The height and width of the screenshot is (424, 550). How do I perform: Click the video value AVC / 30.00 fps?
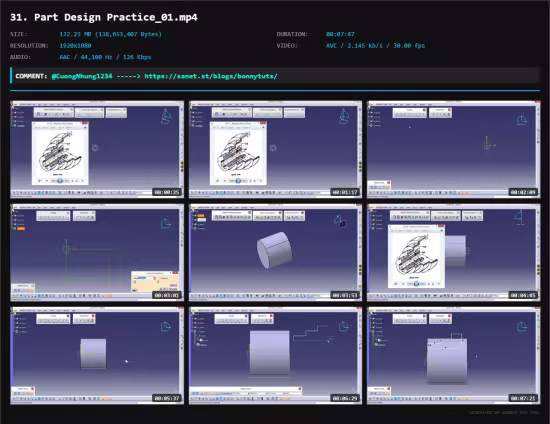[375, 46]
